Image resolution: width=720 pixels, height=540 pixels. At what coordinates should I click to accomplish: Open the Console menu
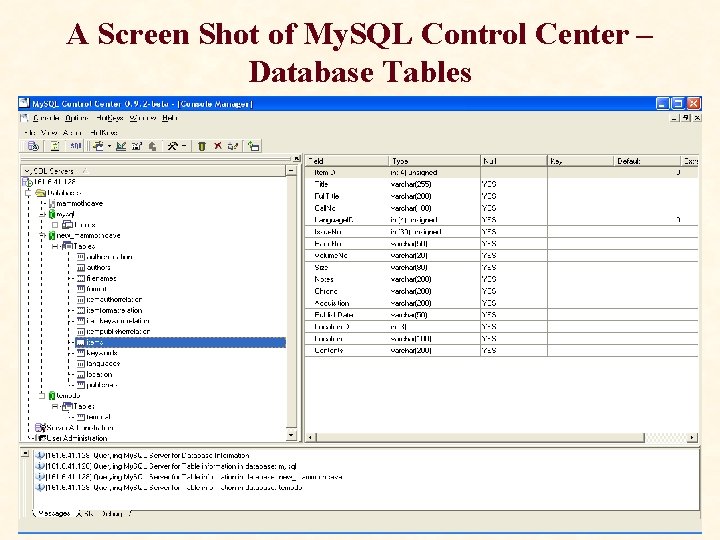(46, 118)
